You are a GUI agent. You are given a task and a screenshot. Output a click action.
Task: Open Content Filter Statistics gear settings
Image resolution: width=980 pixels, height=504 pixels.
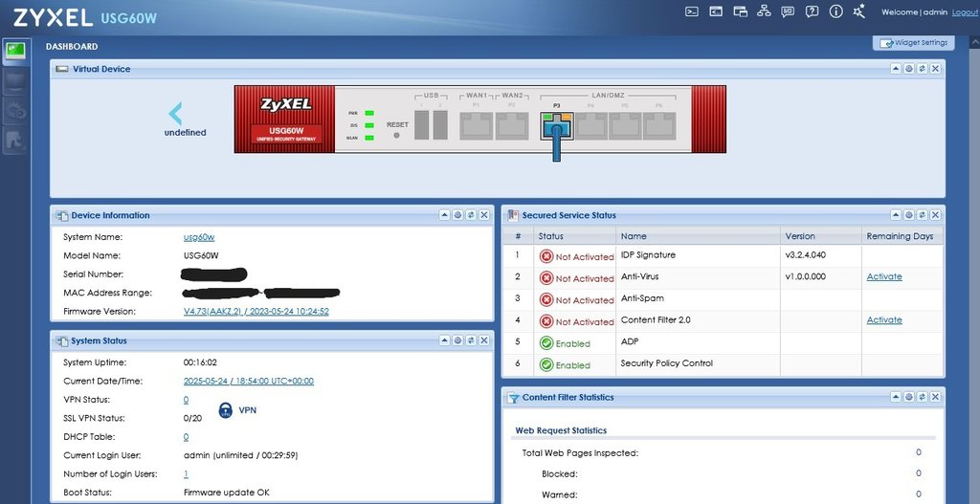coord(909,397)
